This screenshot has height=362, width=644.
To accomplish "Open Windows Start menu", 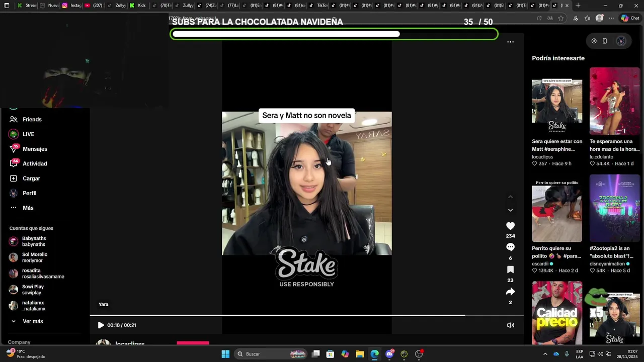I will click(x=225, y=354).
